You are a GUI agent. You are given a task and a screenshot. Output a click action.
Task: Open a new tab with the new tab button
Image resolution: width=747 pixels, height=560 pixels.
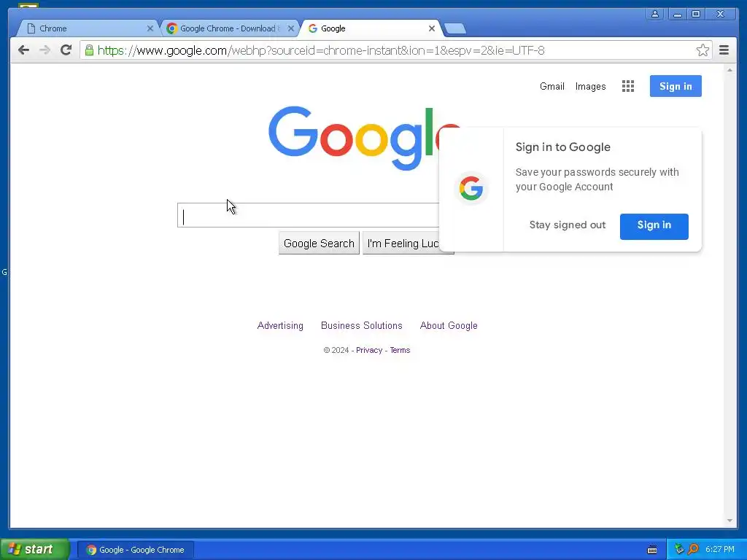pyautogui.click(x=455, y=29)
